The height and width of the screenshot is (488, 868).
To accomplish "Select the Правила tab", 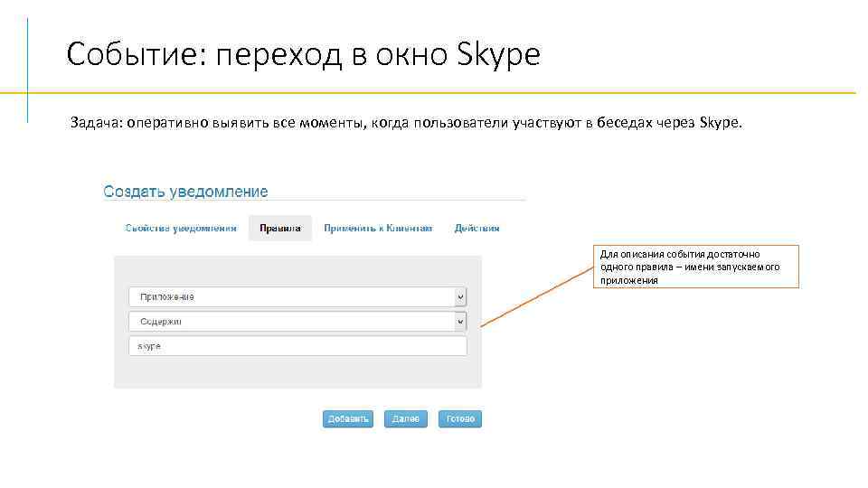I will point(280,229).
